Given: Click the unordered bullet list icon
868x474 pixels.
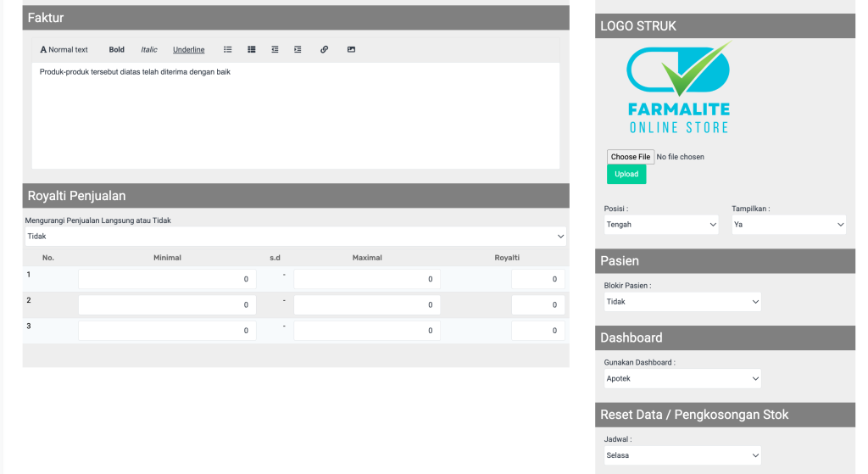Looking at the screenshot, I should tap(227, 50).
